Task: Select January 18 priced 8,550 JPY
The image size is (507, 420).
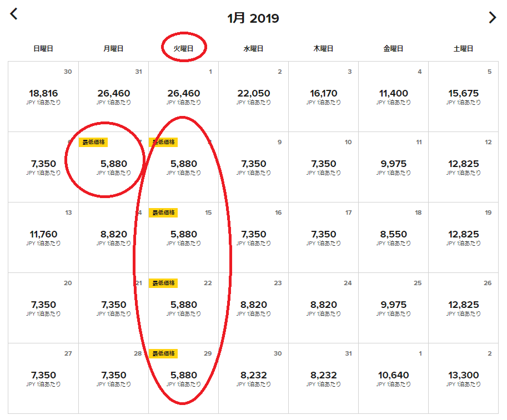Action: click(394, 237)
